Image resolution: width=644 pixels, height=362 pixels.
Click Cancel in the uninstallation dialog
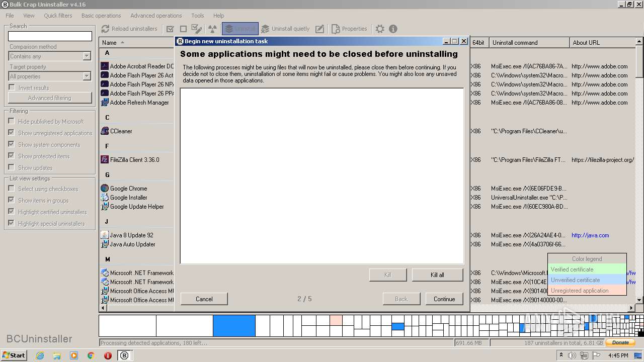pyautogui.click(x=204, y=299)
